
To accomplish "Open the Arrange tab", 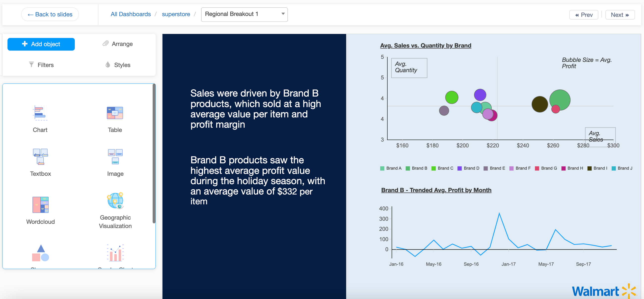I will 117,44.
